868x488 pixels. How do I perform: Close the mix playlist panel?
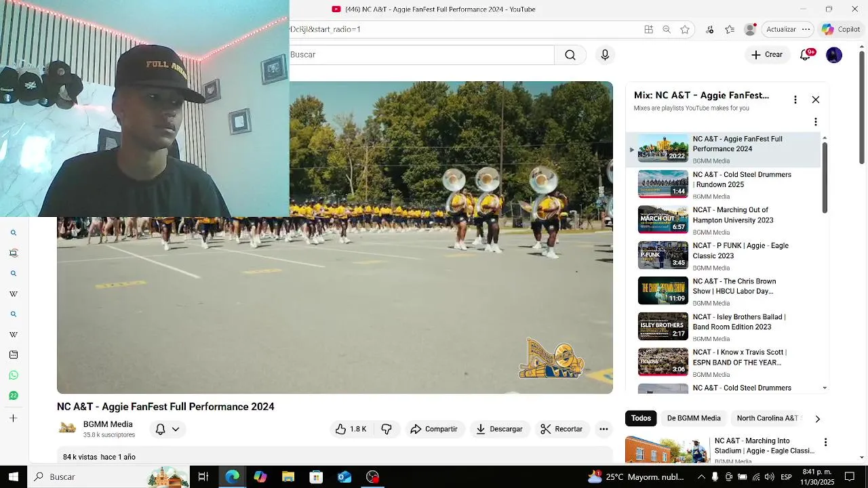pos(816,100)
